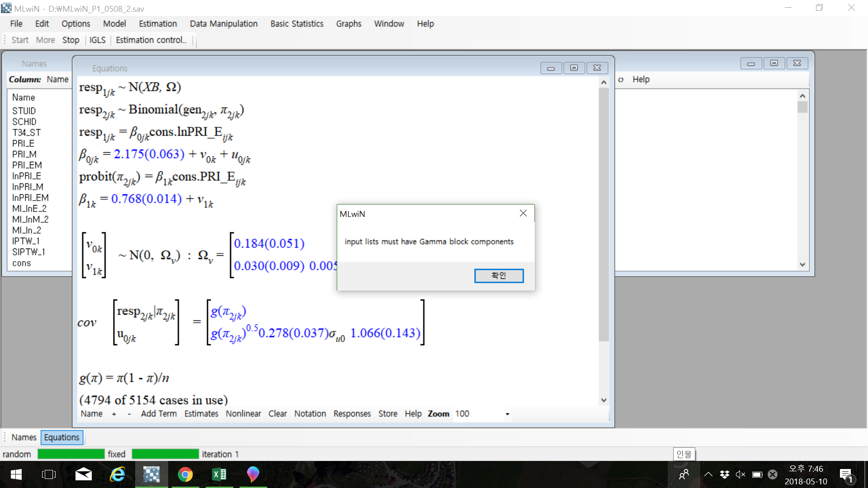Viewport: 868px width, 488px height.
Task: Open the Zoom dropdown arrow
Action: point(507,414)
